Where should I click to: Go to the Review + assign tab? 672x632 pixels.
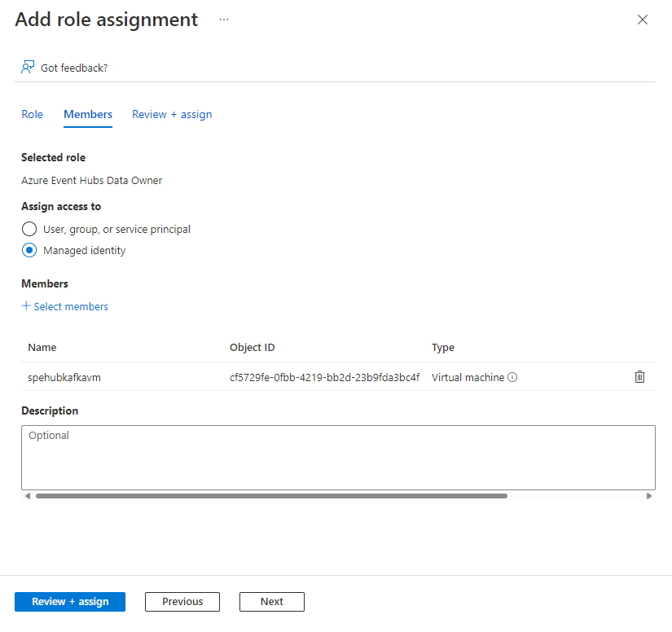[172, 114]
